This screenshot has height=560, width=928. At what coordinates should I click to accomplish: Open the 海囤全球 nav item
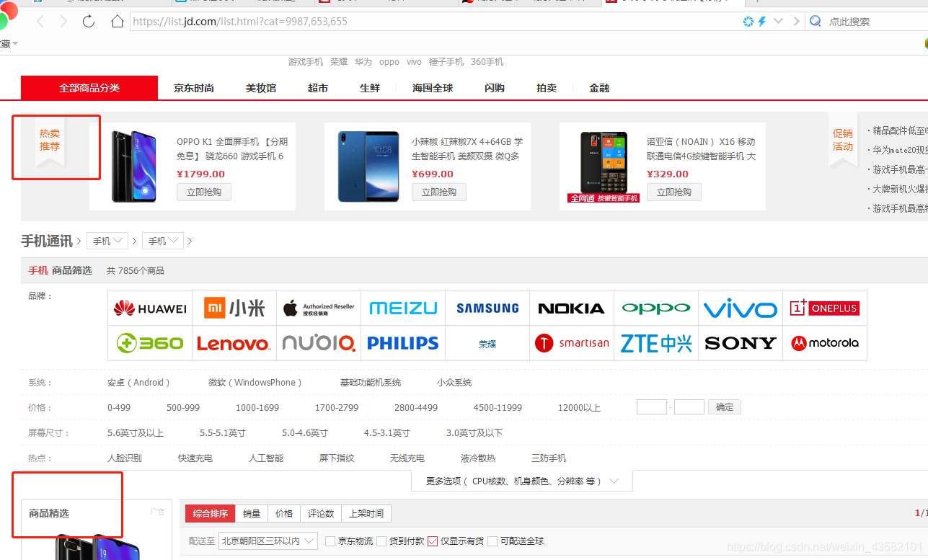(433, 88)
